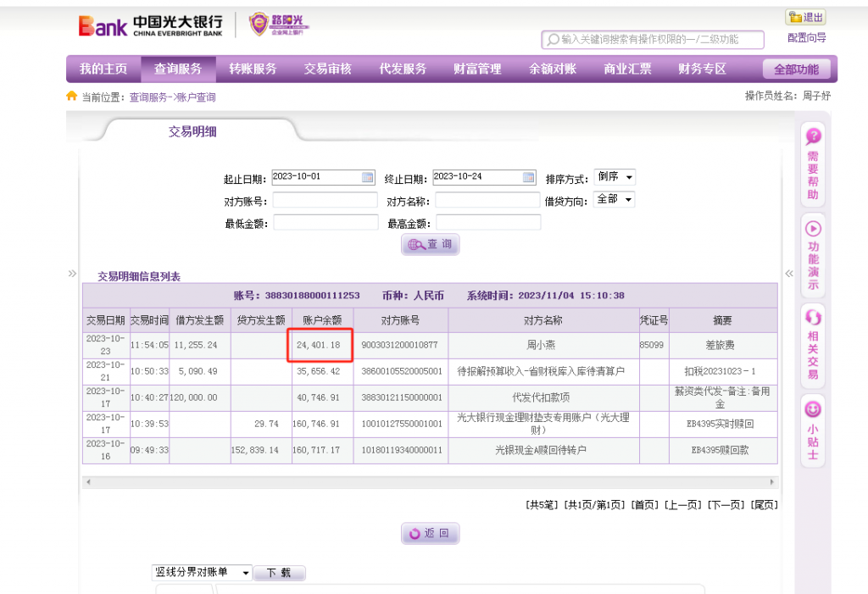Collapse left panel with double-arrow icon

(72, 273)
